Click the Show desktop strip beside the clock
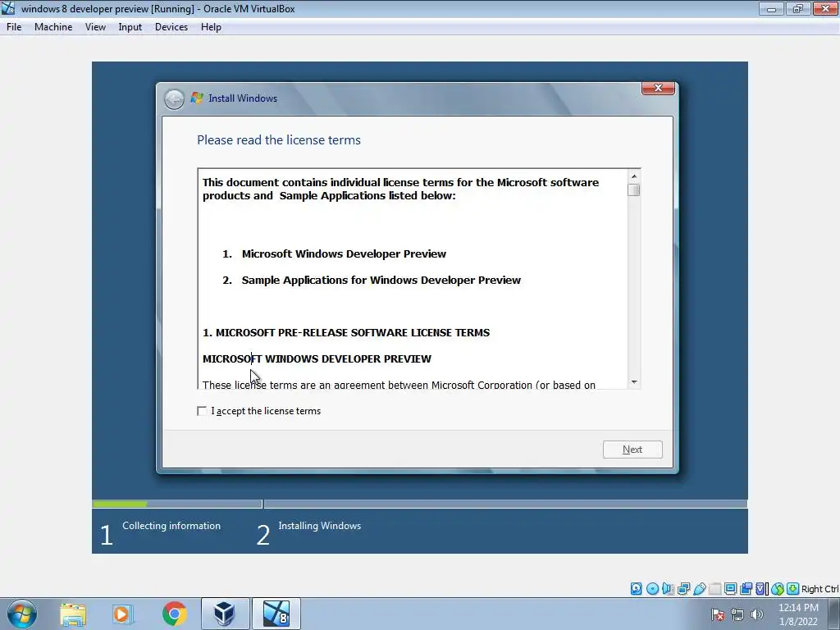This screenshot has width=840, height=630. [x=834, y=614]
